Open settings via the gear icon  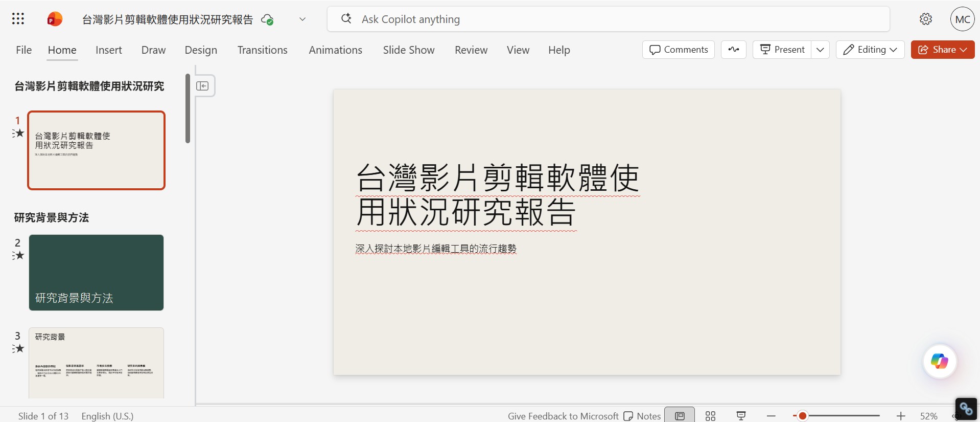(x=926, y=19)
